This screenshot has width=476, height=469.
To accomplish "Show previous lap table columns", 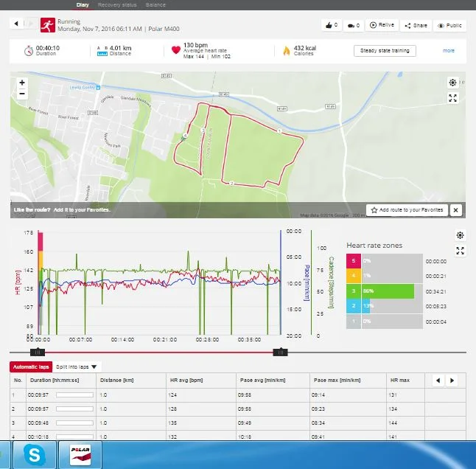I will pos(438,381).
